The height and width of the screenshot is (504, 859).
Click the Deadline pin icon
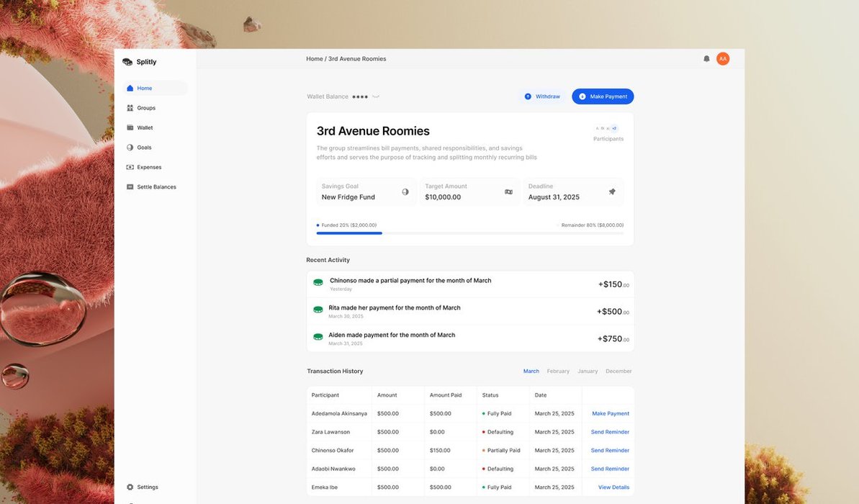(x=612, y=192)
